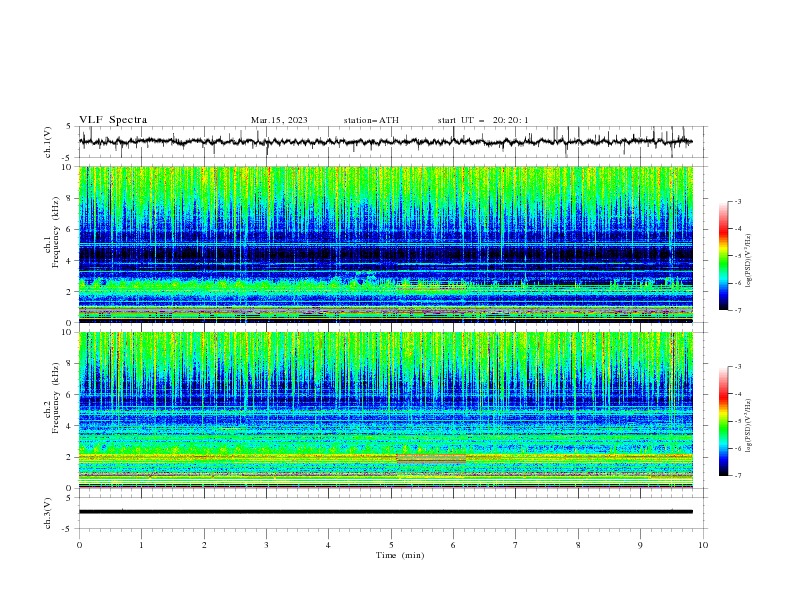This screenshot has width=792, height=612.
Task: Click time axis tick label '10'
Action: (703, 545)
